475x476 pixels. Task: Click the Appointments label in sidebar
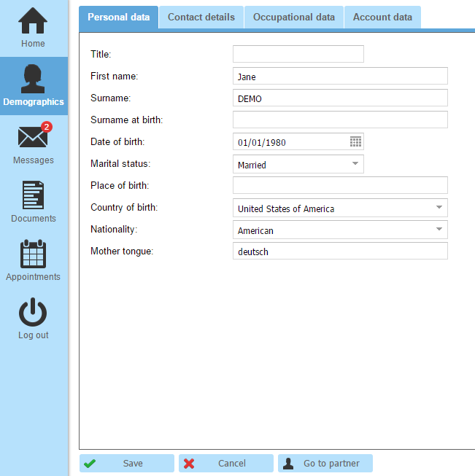33,277
